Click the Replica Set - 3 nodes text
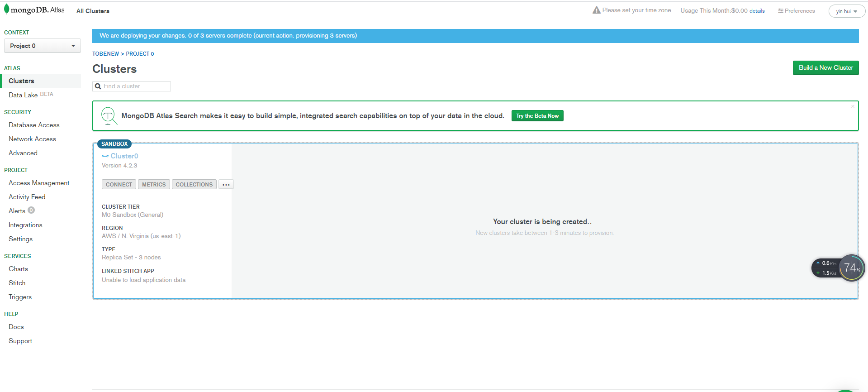The width and height of the screenshot is (868, 392). [131, 258]
